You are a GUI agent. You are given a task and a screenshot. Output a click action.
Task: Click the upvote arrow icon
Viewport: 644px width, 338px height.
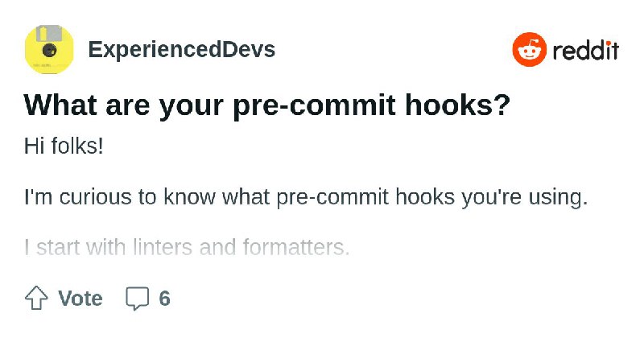click(36, 299)
